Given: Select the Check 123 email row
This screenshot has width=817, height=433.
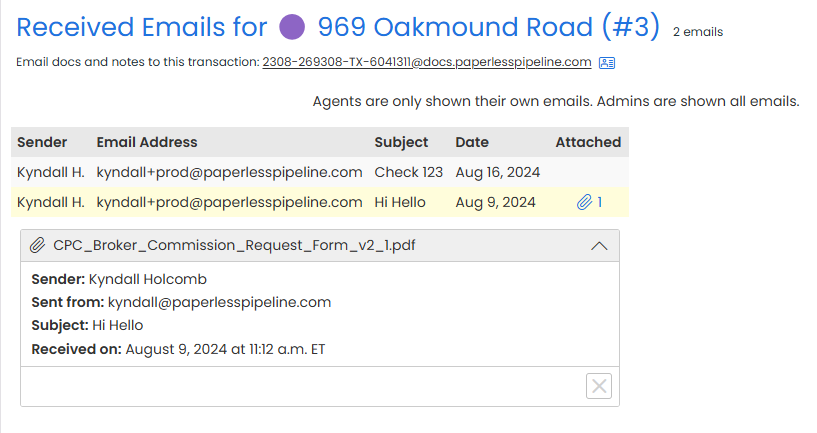Looking at the screenshot, I should coord(320,172).
